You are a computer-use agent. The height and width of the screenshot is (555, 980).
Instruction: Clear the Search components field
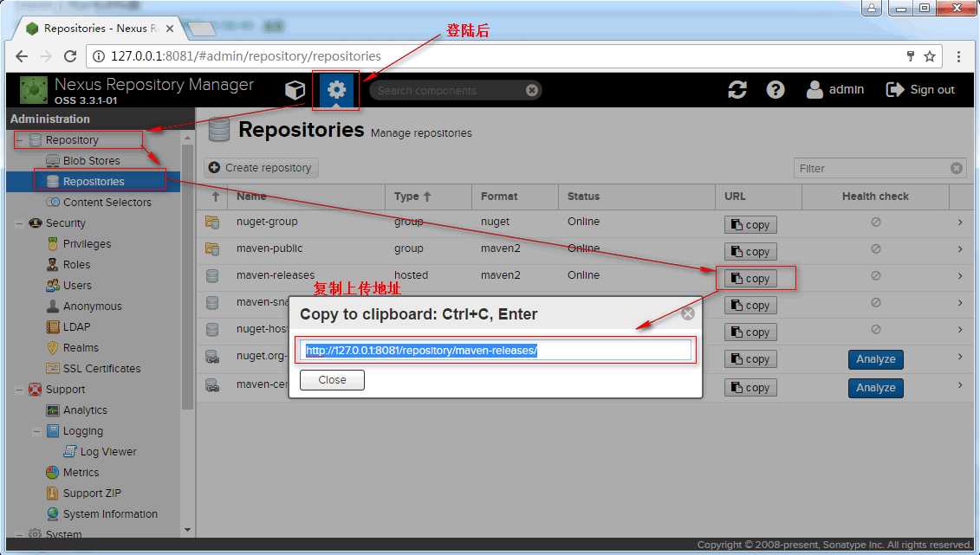click(x=532, y=91)
